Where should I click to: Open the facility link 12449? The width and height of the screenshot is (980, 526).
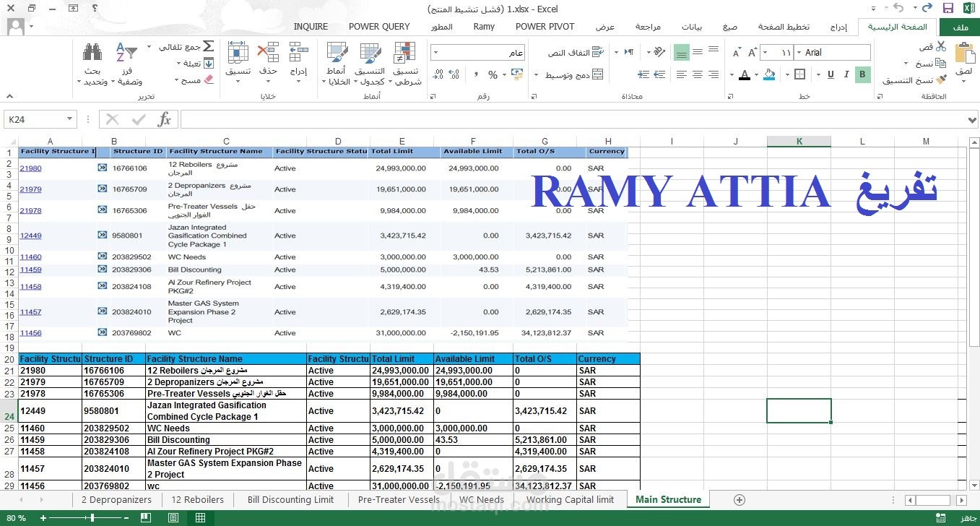(x=30, y=236)
